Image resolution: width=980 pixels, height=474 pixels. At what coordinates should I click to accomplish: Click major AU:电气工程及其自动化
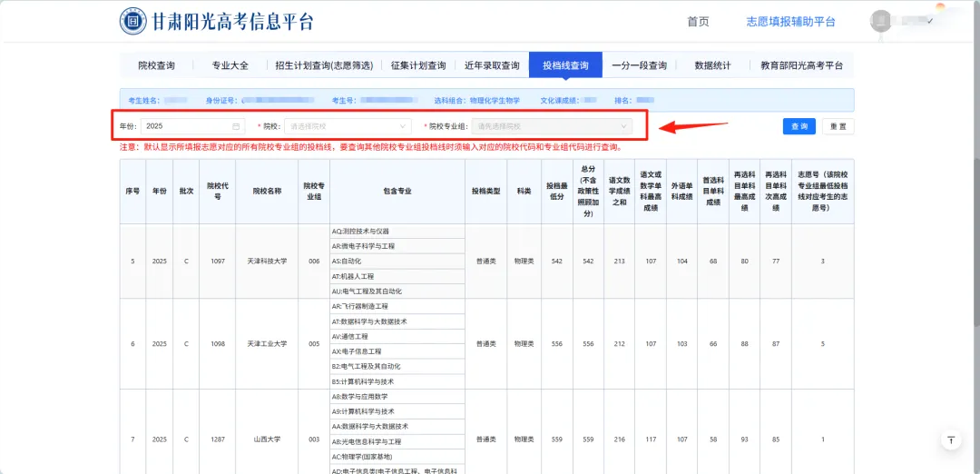point(397,291)
